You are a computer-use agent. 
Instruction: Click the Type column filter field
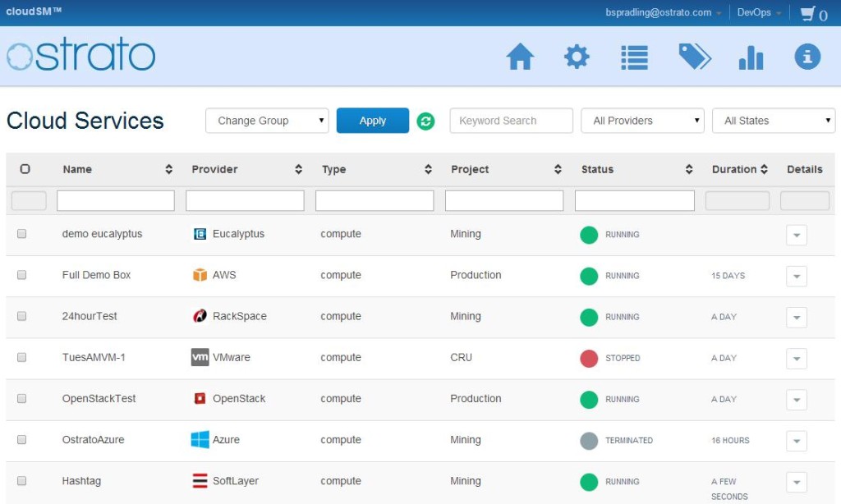click(x=375, y=200)
